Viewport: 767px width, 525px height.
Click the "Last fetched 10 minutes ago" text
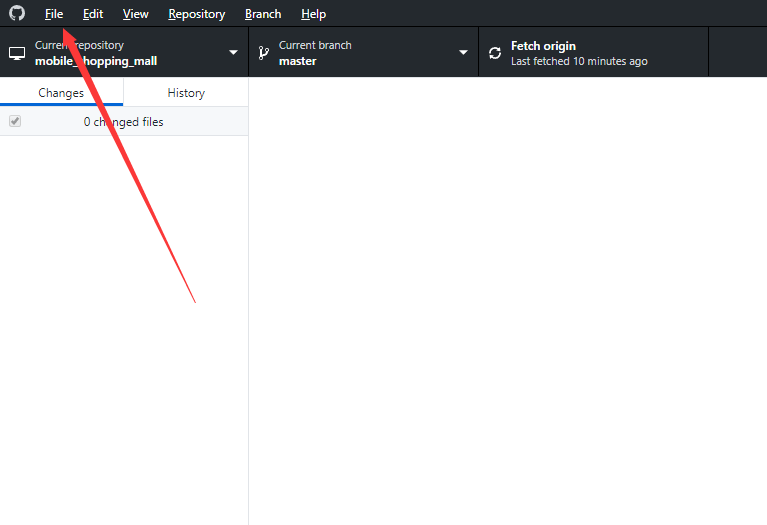click(579, 61)
